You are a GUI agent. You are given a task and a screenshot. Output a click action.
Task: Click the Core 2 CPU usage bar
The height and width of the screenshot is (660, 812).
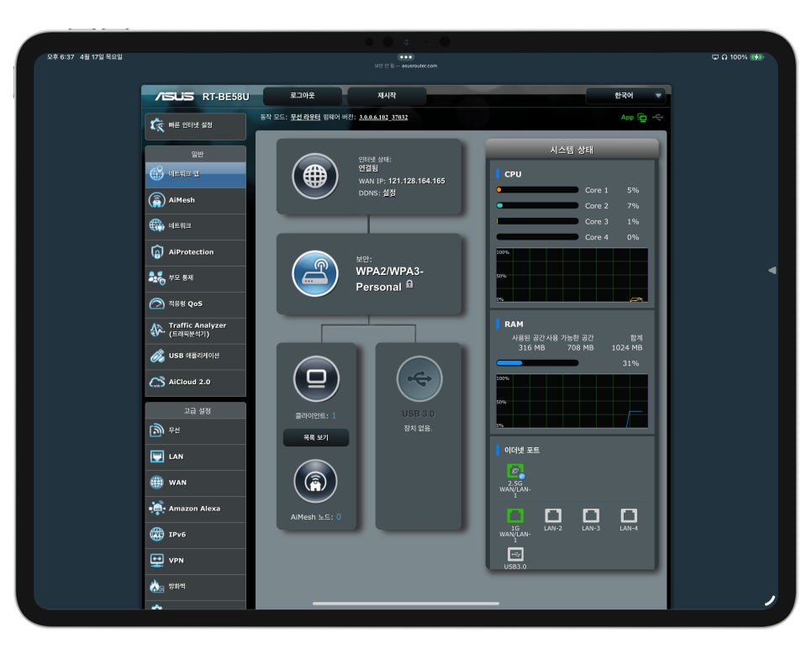pyautogui.click(x=537, y=206)
